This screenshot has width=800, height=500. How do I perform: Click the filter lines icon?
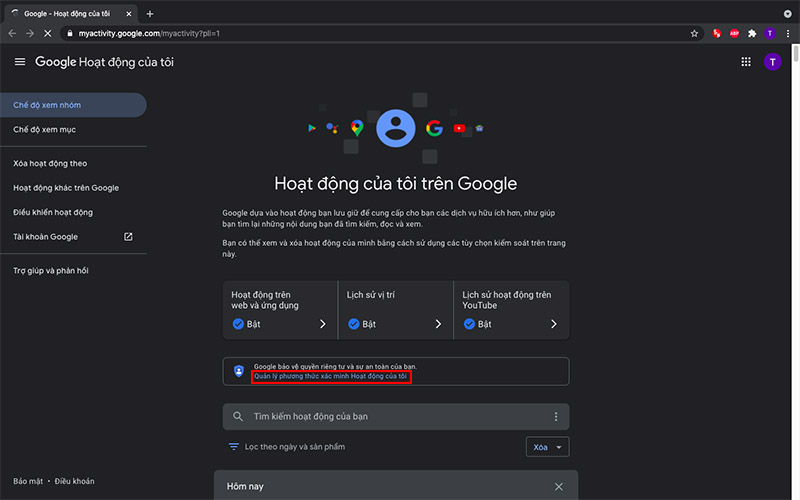tap(234, 446)
